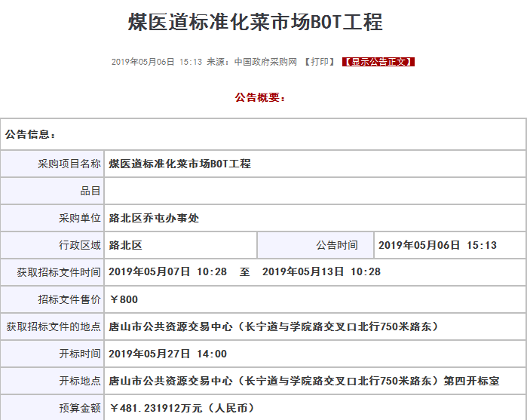Click the end time 2019年05月13日 10:28
Viewport: 527px width, 420px height.
pyautogui.click(x=321, y=271)
